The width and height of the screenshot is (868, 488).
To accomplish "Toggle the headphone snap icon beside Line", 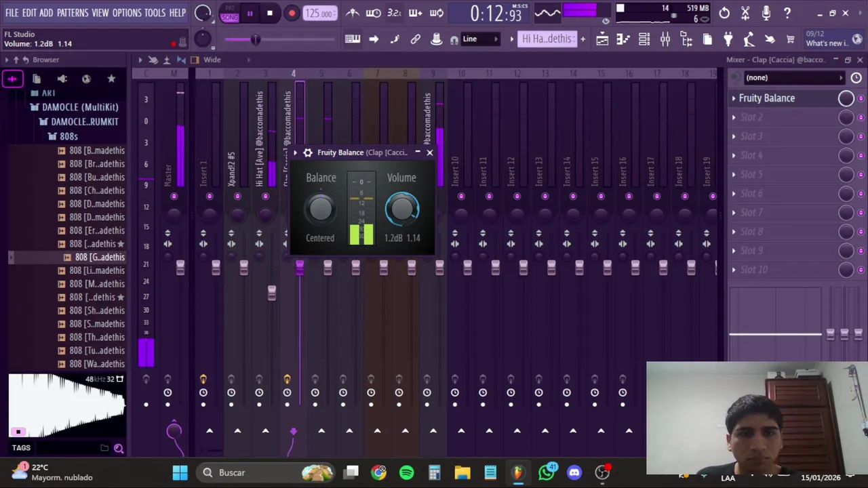I will click(454, 40).
